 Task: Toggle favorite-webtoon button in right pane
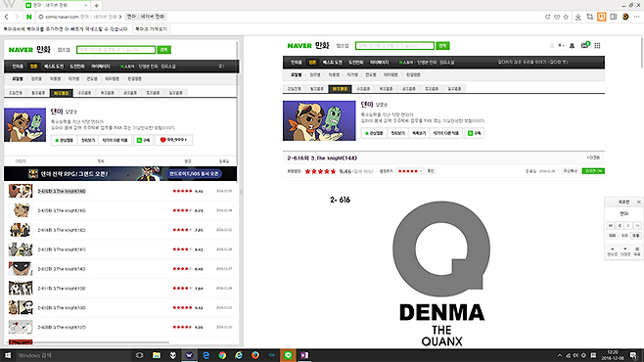(x=374, y=133)
